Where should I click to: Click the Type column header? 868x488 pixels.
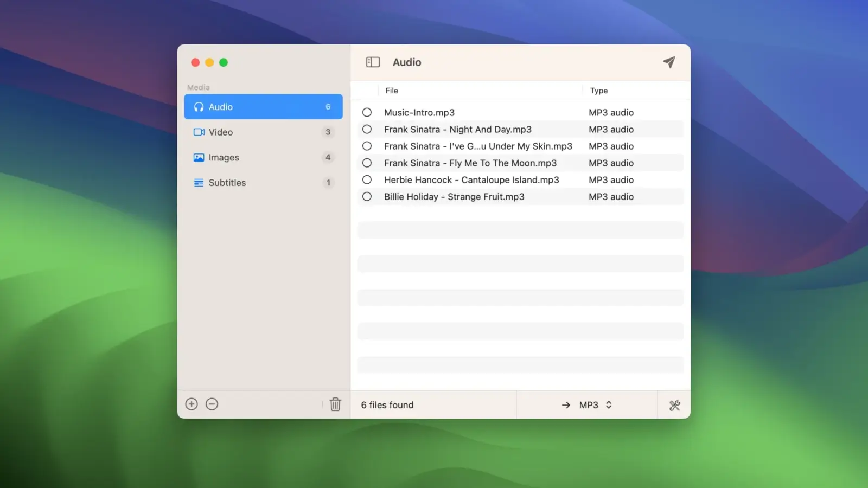click(598, 91)
